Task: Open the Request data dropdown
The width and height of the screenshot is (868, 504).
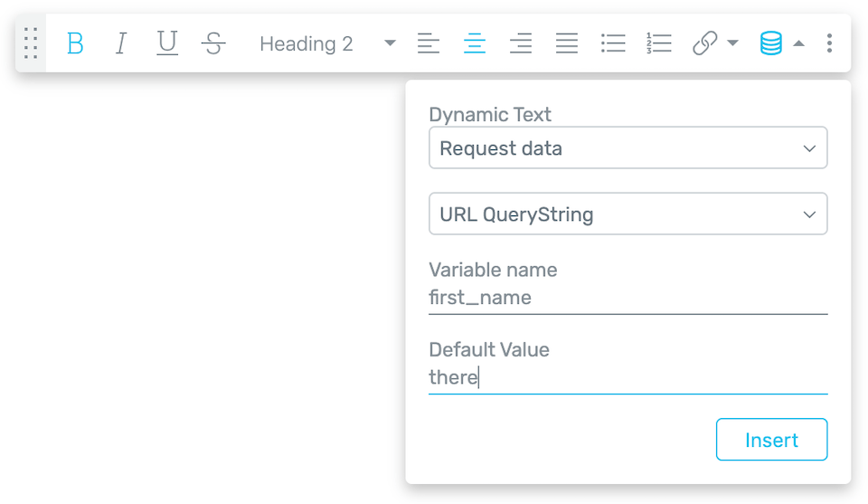Action: (627, 147)
